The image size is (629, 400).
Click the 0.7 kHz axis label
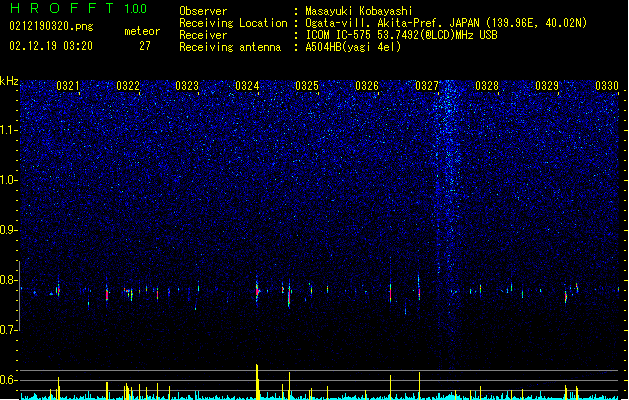click(x=8, y=329)
